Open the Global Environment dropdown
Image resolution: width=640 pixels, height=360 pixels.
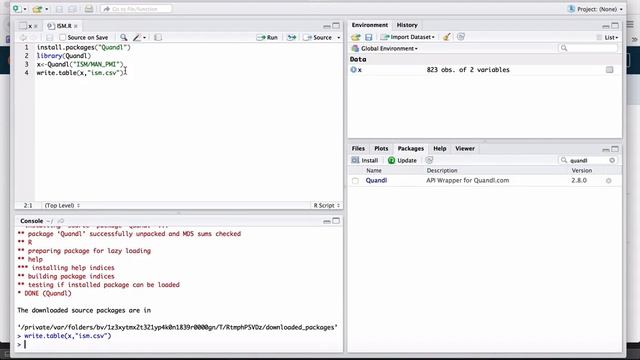click(385, 49)
